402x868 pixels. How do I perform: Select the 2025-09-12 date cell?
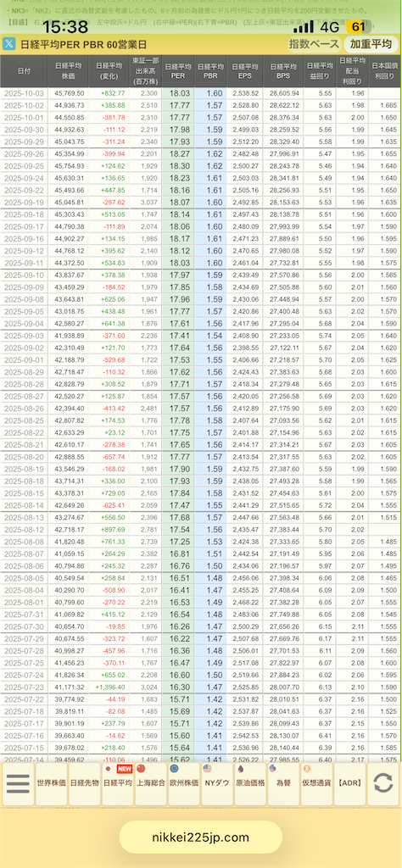pyautogui.click(x=25, y=250)
